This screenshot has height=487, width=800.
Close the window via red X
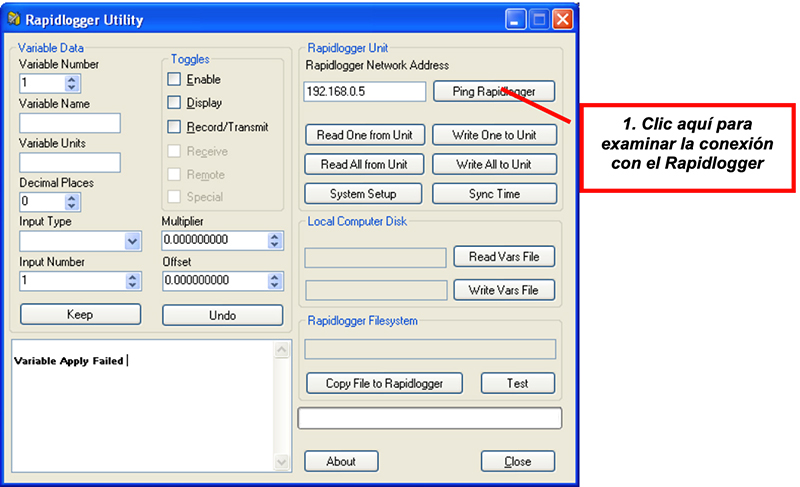[562, 20]
